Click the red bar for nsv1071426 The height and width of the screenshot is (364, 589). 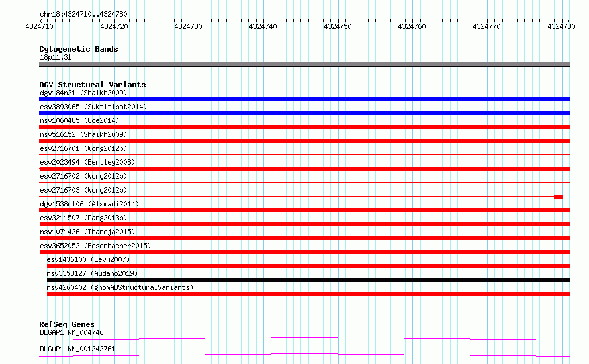coord(304,238)
